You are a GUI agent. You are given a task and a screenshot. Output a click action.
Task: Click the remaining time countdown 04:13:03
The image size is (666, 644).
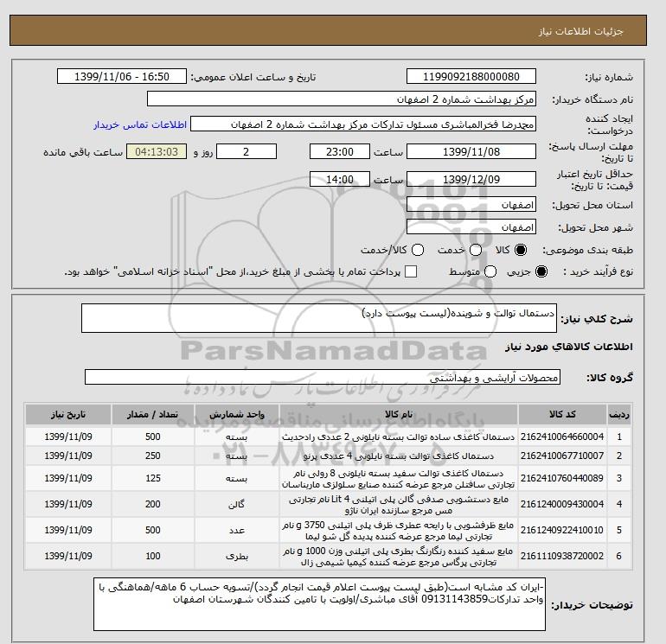pyautogui.click(x=157, y=151)
